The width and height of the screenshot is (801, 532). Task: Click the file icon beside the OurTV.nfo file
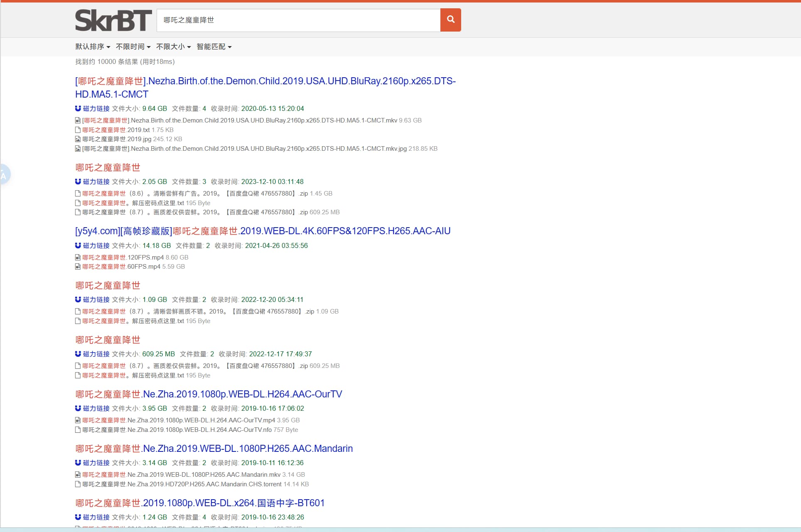[x=78, y=430]
